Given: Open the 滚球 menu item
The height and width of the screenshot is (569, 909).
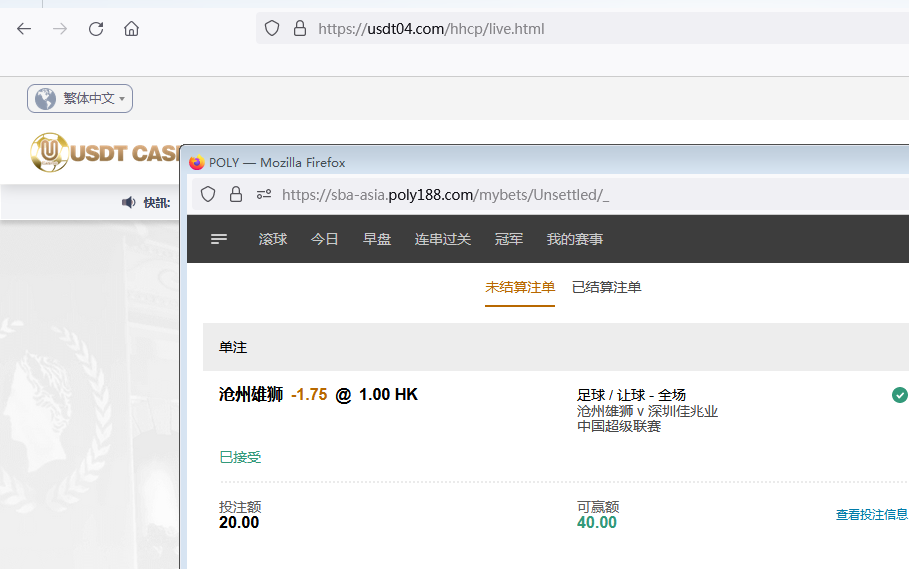Looking at the screenshot, I should 273,239.
